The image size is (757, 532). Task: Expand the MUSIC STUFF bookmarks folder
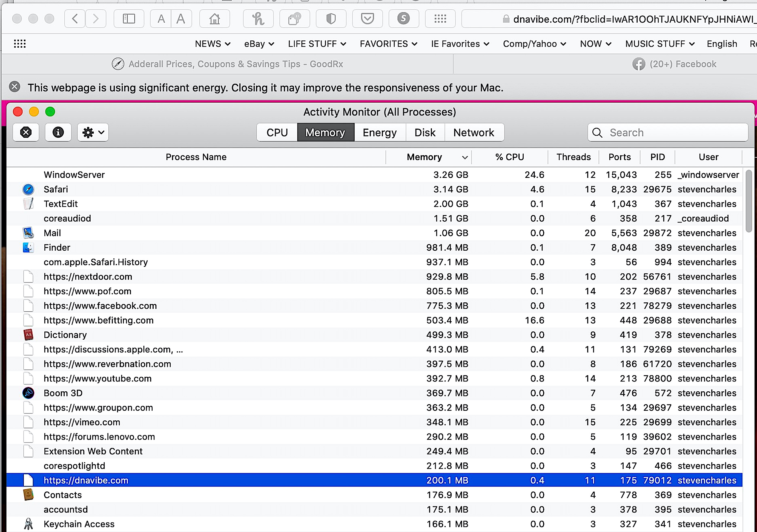point(660,44)
